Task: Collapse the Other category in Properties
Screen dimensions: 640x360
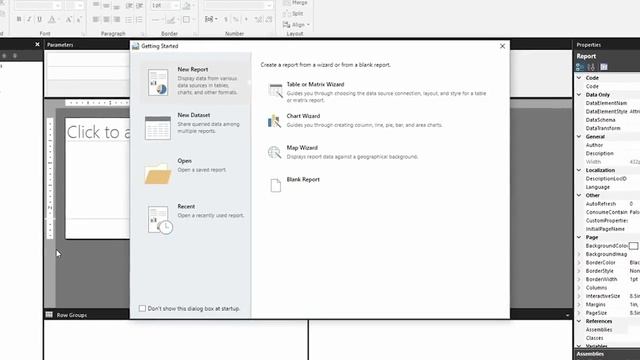Action: click(579, 195)
